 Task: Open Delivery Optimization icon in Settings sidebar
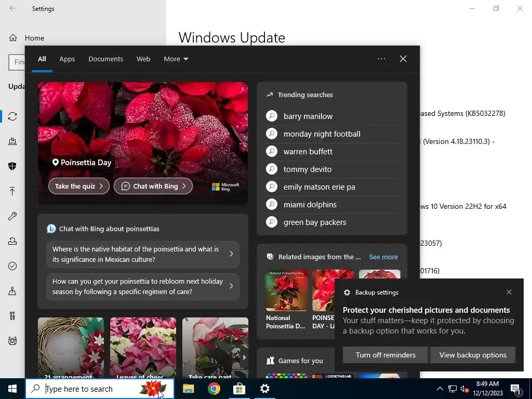[12, 141]
